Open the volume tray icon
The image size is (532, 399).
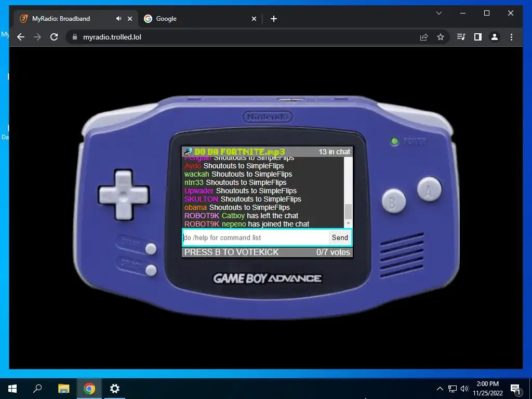pyautogui.click(x=464, y=389)
